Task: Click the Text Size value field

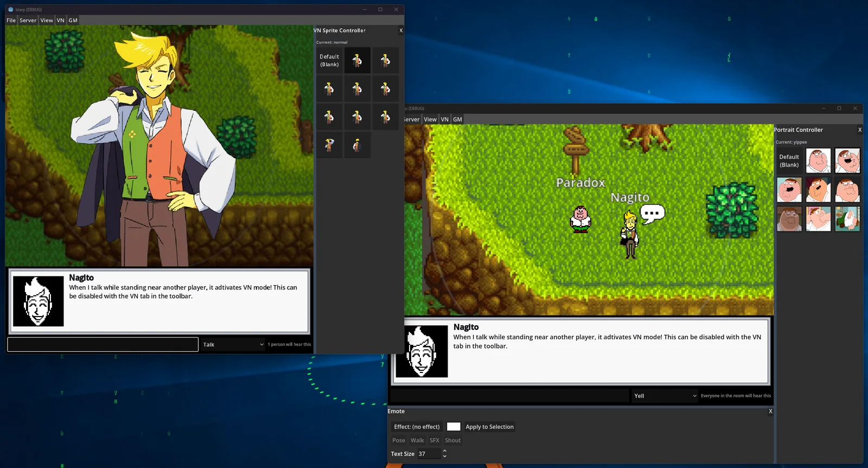Action: coord(429,454)
